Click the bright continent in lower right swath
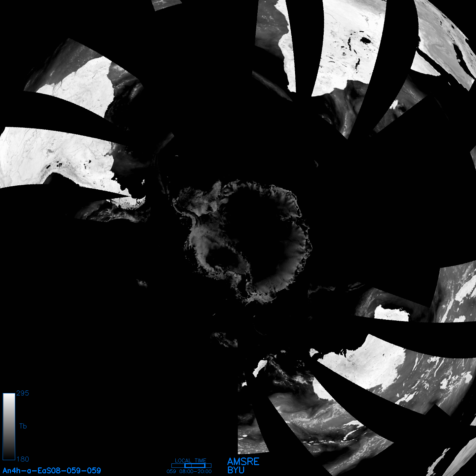Viewport: 476px width, 476px height. click(x=370, y=367)
